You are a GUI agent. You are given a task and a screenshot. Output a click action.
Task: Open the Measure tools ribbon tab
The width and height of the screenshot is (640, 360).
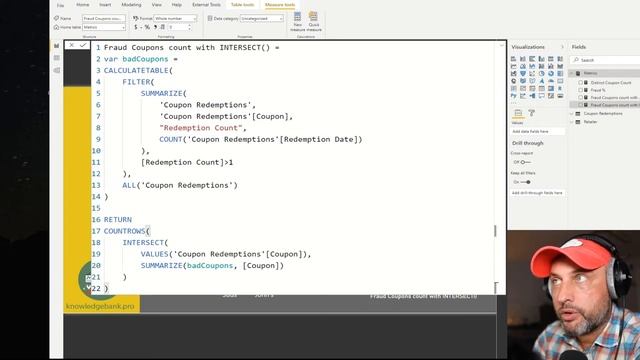280,5
